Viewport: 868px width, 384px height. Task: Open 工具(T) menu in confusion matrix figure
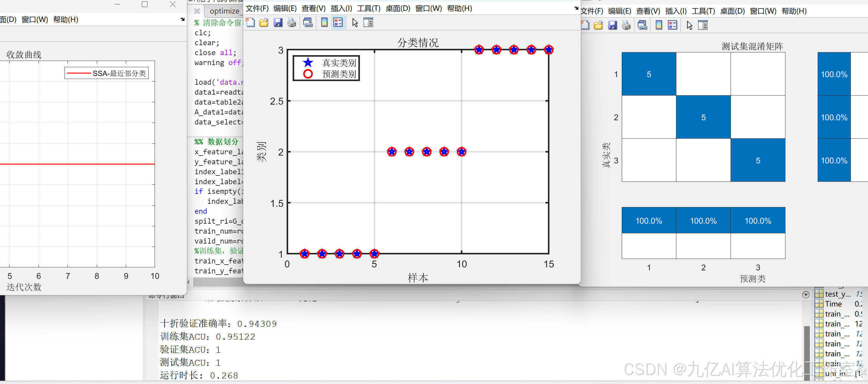tap(703, 11)
